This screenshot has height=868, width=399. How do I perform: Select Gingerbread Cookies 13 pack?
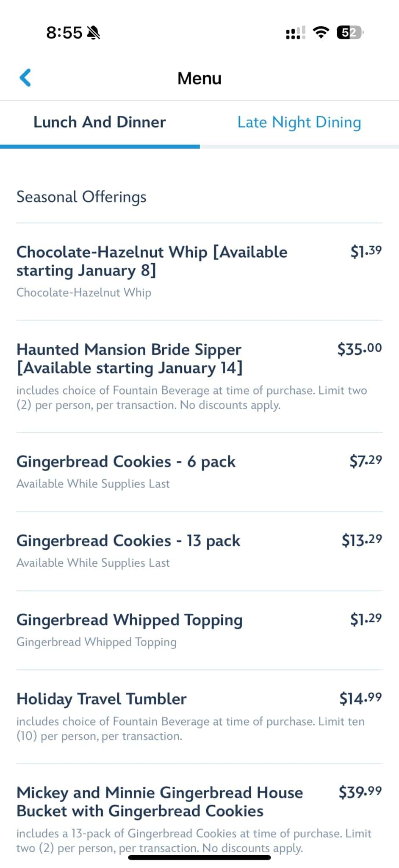click(x=128, y=541)
